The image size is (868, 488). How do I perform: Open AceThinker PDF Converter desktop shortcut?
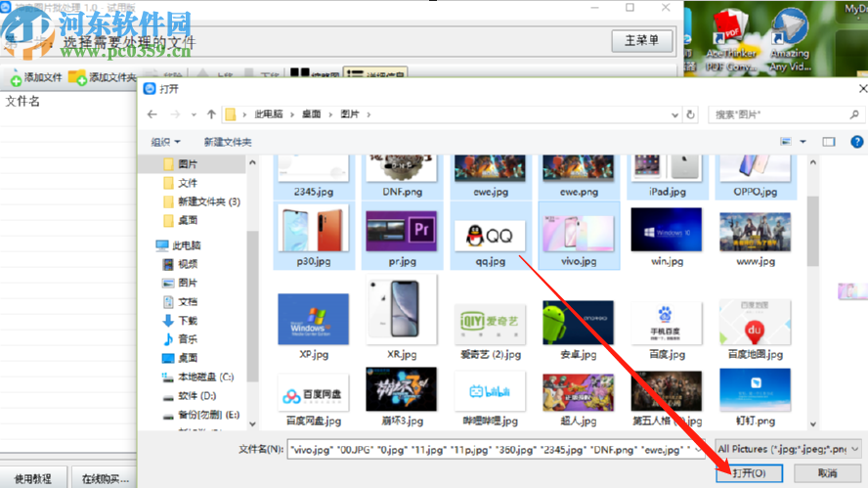pyautogui.click(x=732, y=40)
